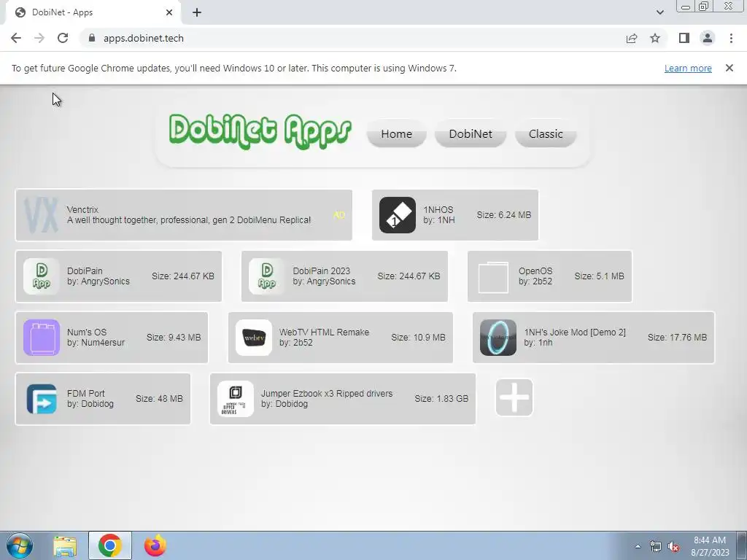The image size is (747, 560).
Task: Click the share page icon in address bar
Action: [632, 38]
